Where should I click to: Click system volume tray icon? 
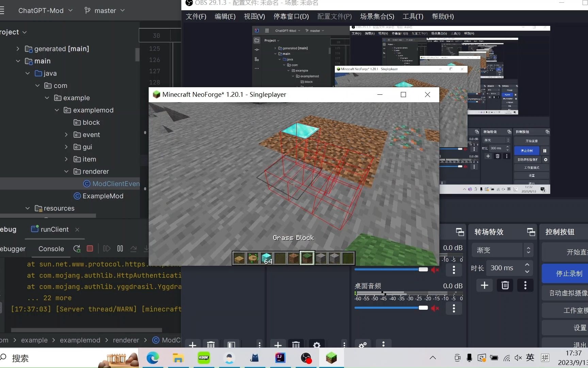(x=518, y=358)
